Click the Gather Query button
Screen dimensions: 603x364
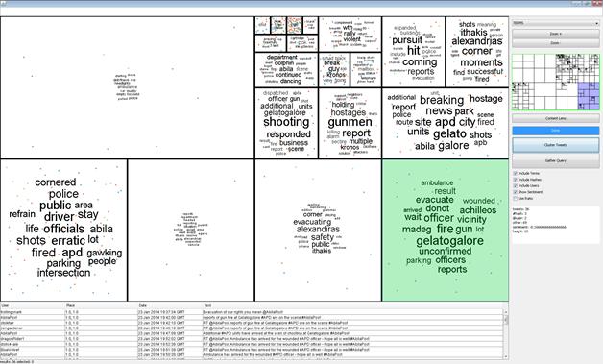tap(555, 160)
